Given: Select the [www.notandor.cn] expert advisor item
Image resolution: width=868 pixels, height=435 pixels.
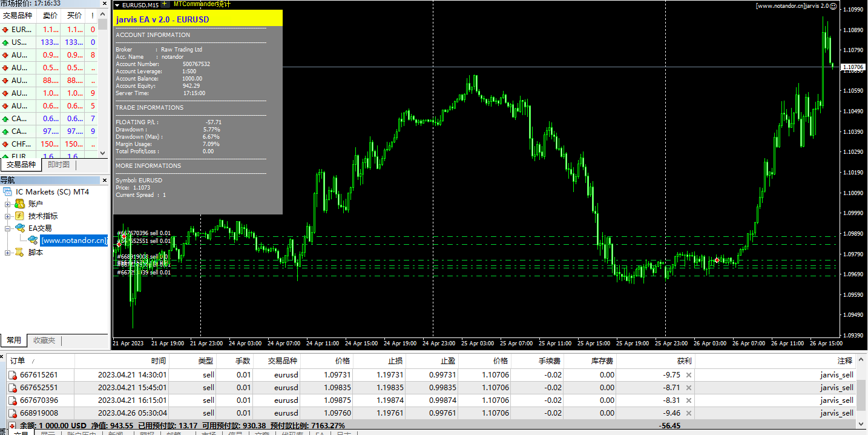Looking at the screenshot, I should click(x=73, y=241).
